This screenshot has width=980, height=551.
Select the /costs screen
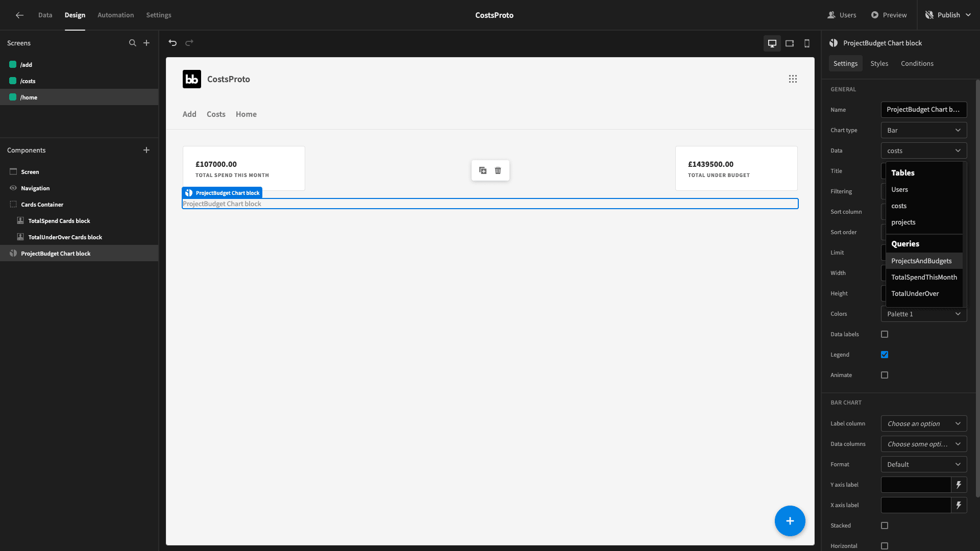tap(79, 81)
